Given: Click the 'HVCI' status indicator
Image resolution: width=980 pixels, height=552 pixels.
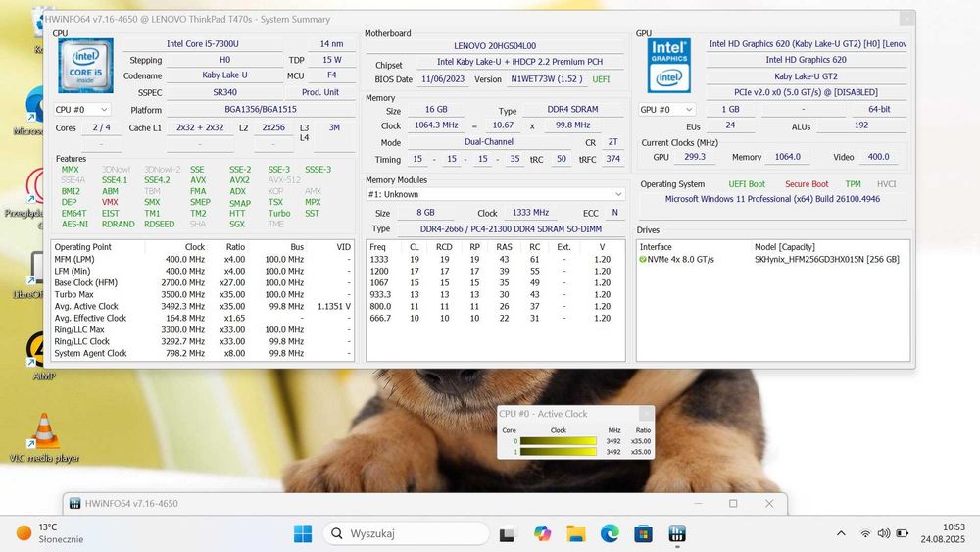Looking at the screenshot, I should (886, 184).
